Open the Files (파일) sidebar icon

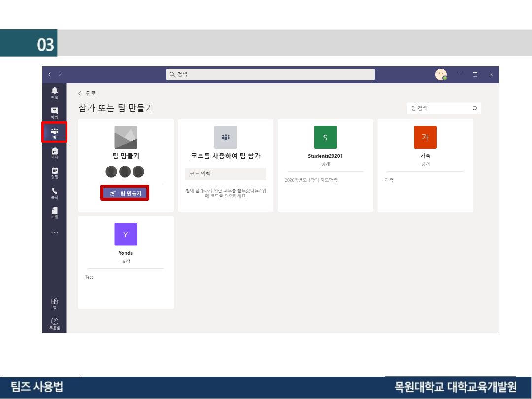pos(54,213)
